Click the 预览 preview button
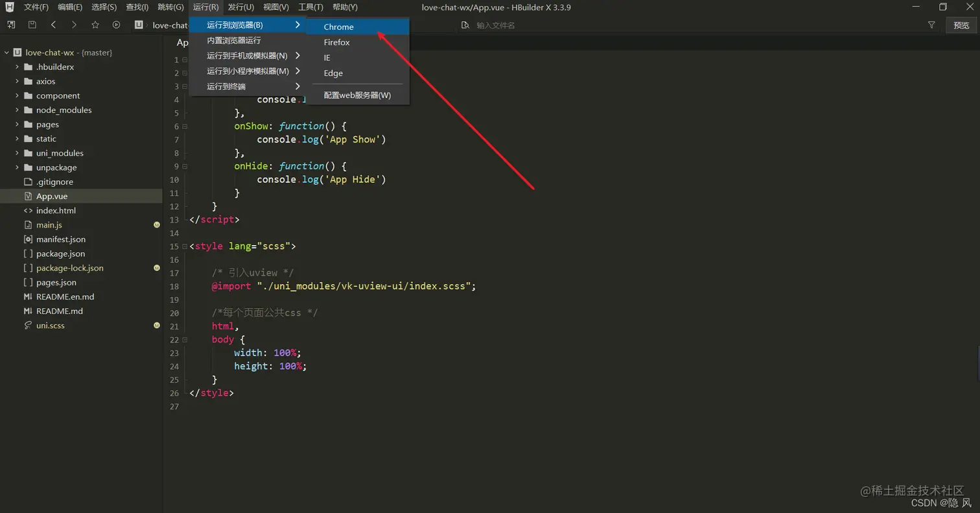 click(x=961, y=25)
